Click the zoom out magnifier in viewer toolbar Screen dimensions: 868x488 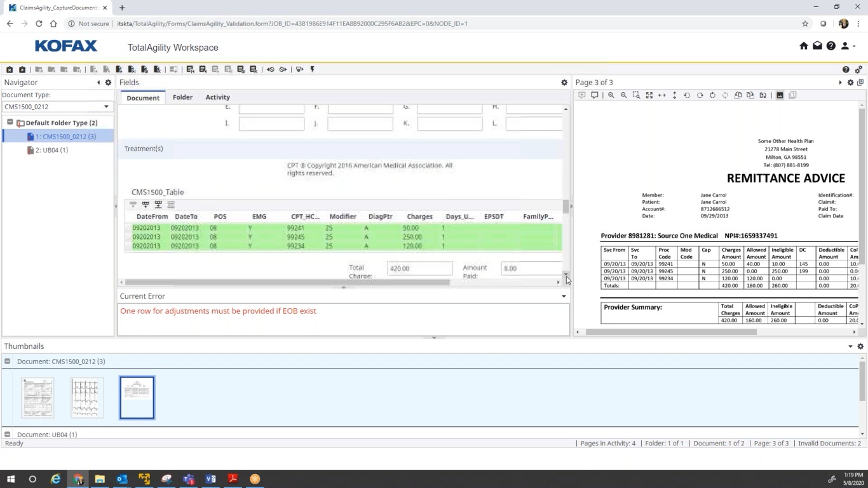(623, 95)
